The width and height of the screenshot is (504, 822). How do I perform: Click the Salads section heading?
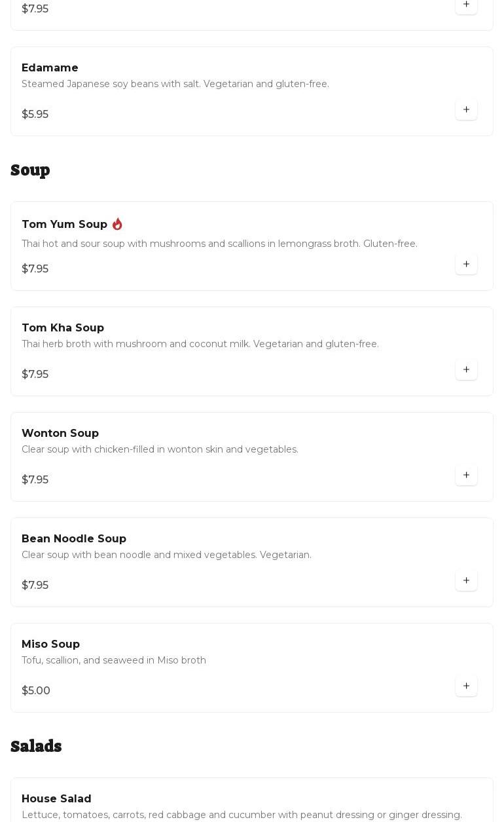[36, 746]
